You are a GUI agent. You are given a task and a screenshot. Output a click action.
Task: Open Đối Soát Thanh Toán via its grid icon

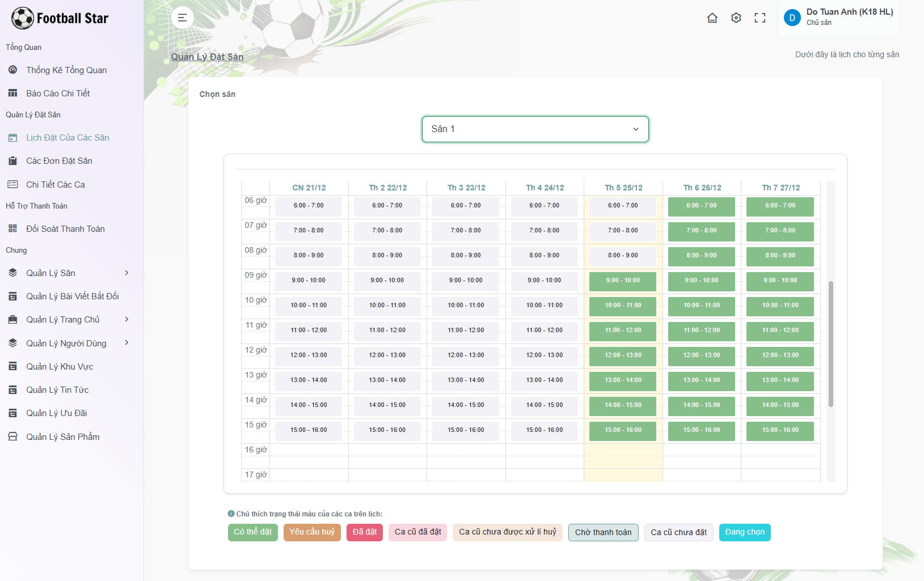13,228
